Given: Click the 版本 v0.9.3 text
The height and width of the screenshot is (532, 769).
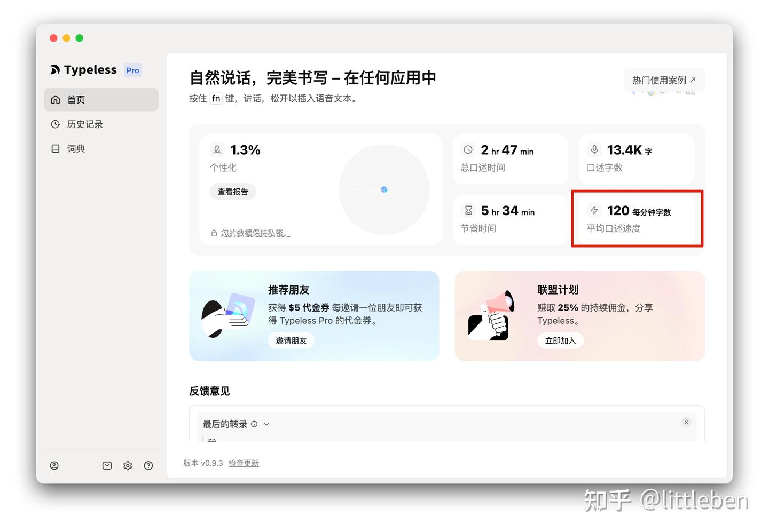Looking at the screenshot, I should [x=203, y=463].
